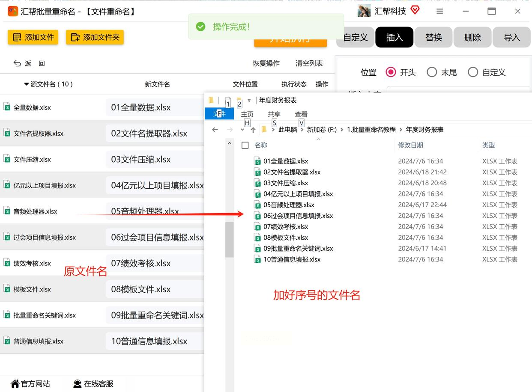Click Explorer back arrow button
This screenshot has width=532, height=392.
pyautogui.click(x=215, y=130)
